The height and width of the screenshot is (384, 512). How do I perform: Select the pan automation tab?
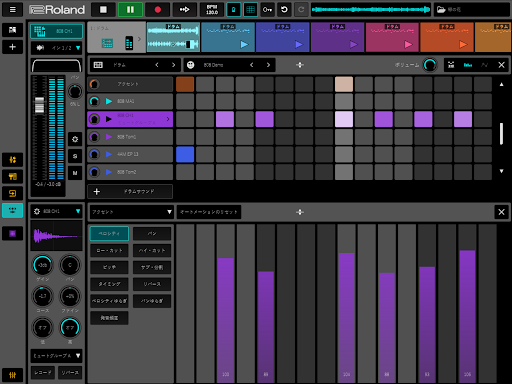pyautogui.click(x=152, y=234)
